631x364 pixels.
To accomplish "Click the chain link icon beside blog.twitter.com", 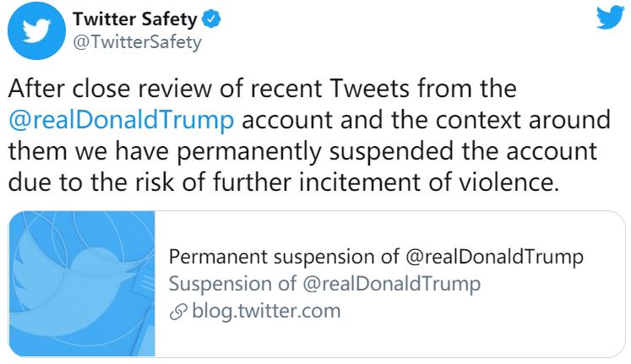I will 178,312.
